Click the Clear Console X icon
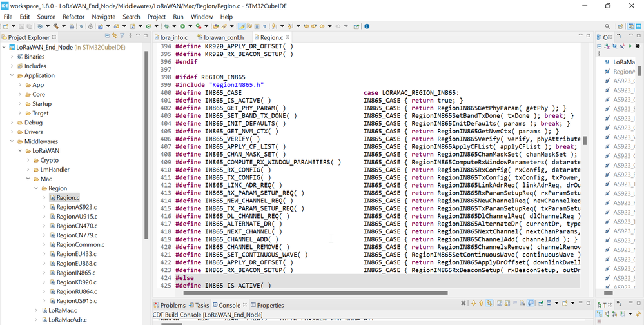This screenshot has height=325, width=644. [463, 303]
